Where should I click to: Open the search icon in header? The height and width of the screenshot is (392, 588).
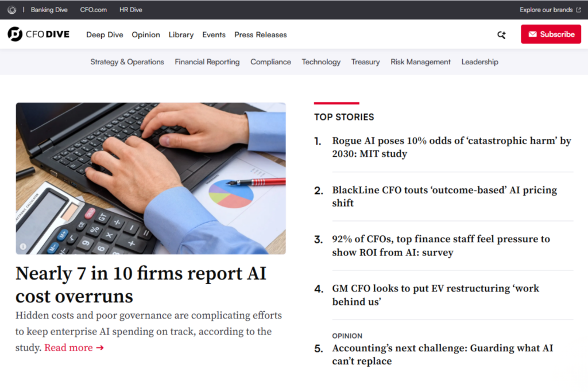[501, 34]
